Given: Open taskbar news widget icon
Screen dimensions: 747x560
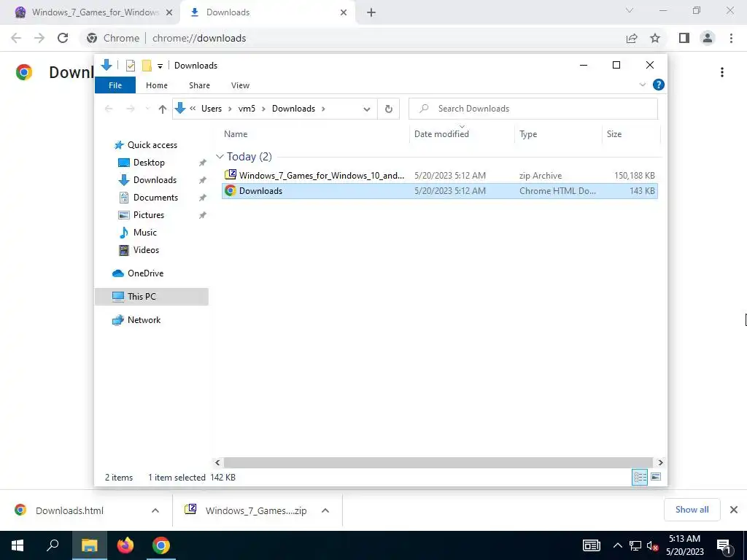Looking at the screenshot, I should point(591,545).
